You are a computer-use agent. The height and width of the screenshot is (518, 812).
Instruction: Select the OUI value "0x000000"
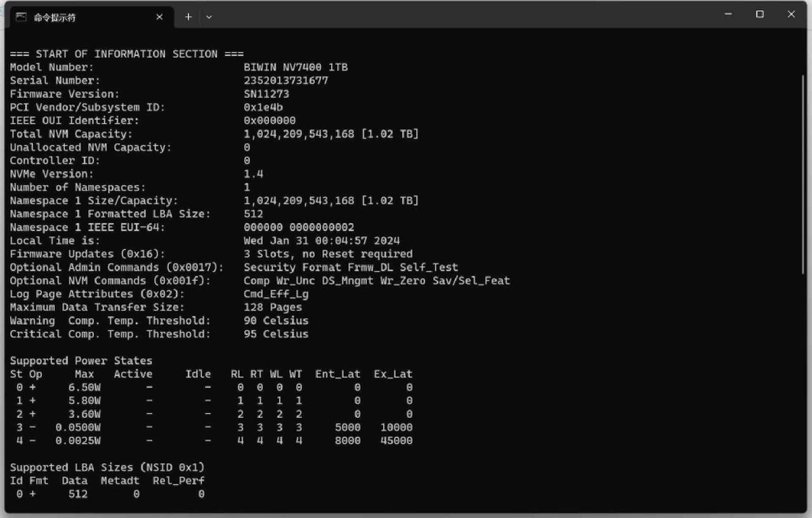pyautogui.click(x=270, y=120)
